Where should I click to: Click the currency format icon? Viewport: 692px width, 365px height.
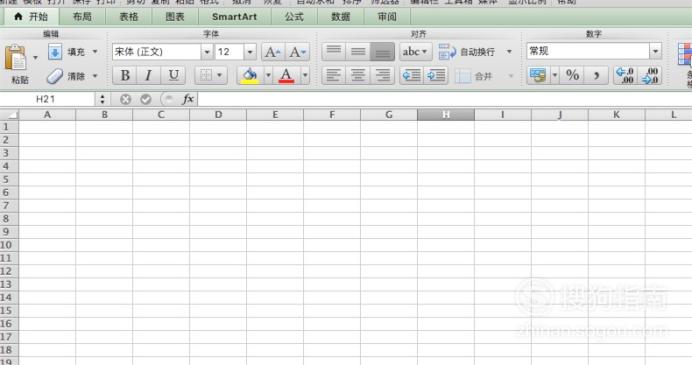coord(538,75)
